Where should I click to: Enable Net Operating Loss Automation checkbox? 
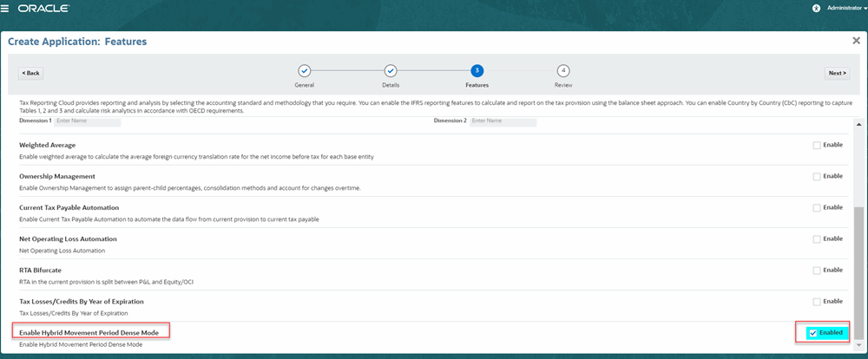(x=817, y=239)
